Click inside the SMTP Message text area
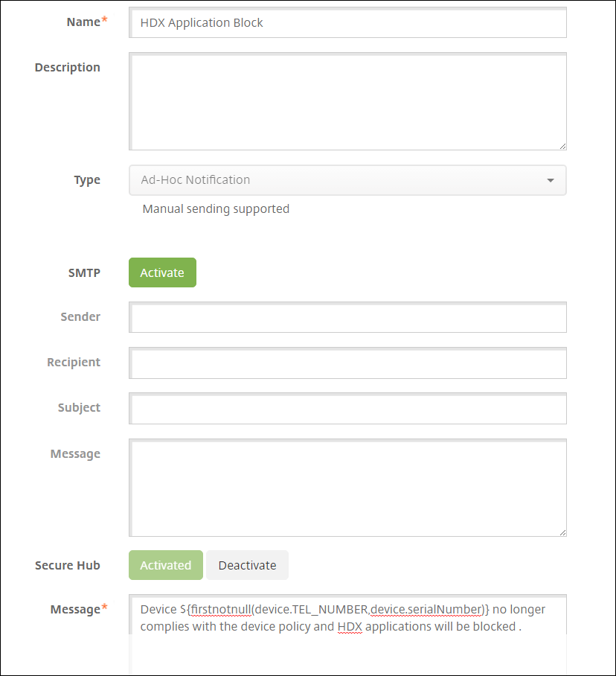Screen dimensions: 616x676 pos(347,488)
